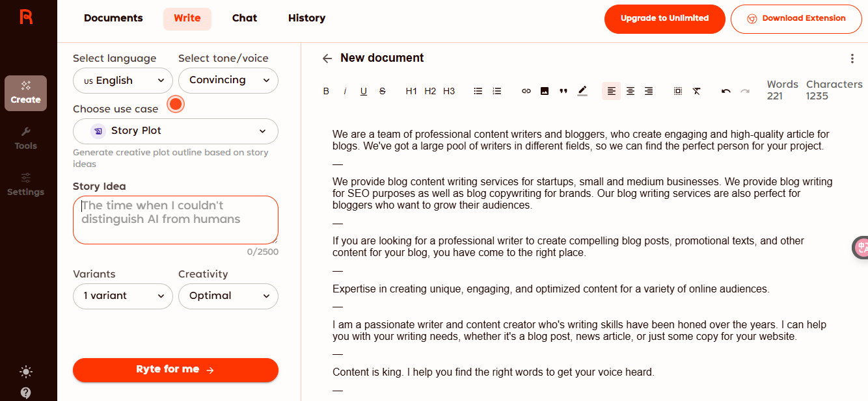The height and width of the screenshot is (401, 868).
Task: Focus the Story Idea text field
Action: coord(176,220)
